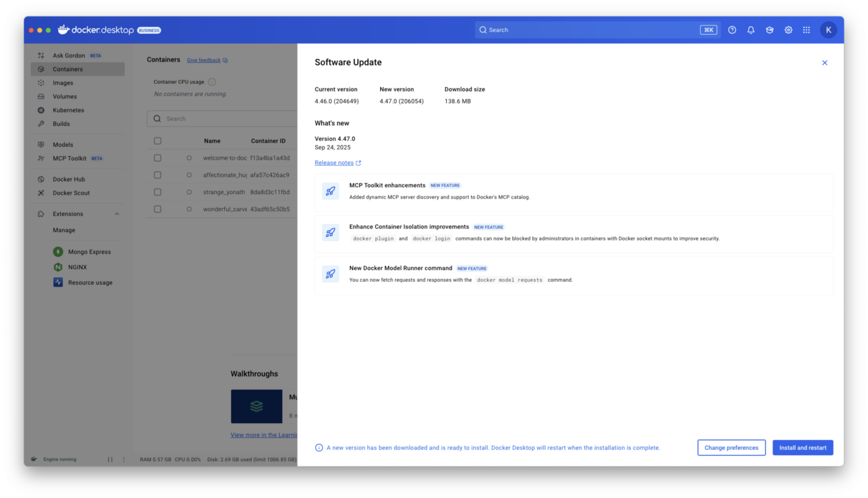
Task: Open the NGINX extension
Action: pos(76,267)
